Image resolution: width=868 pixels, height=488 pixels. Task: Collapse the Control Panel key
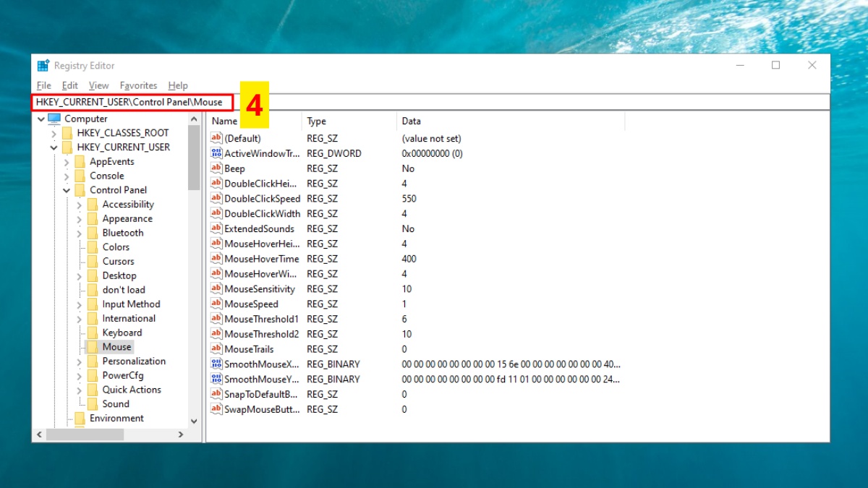tap(67, 189)
